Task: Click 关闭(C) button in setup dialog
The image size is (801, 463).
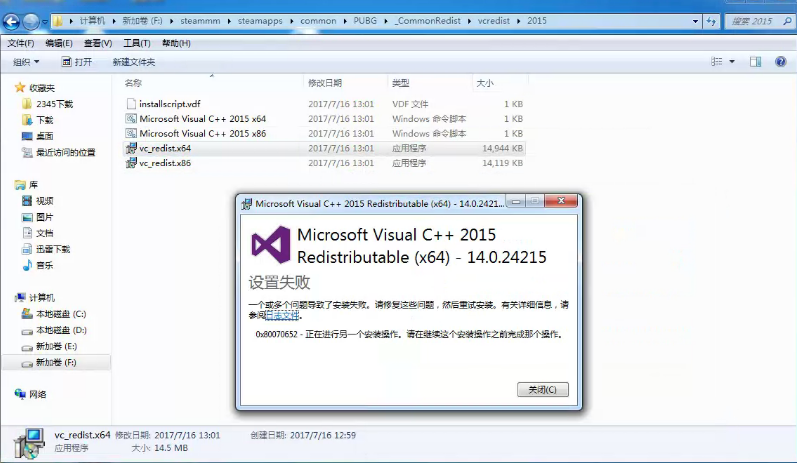Action: pos(543,389)
